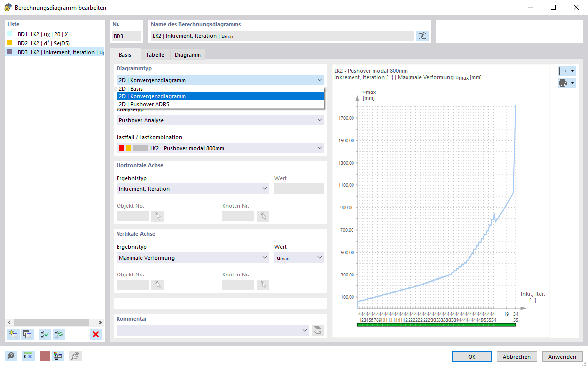Click the select all check icon
The image size is (588, 367).
[45, 334]
